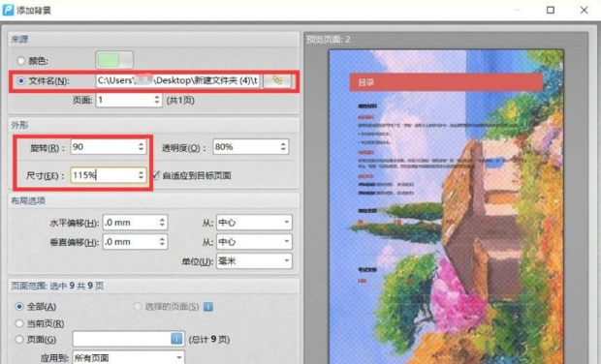Maximize the 添加背景 dialog window
Screen dimensions: 601x364
point(551,10)
